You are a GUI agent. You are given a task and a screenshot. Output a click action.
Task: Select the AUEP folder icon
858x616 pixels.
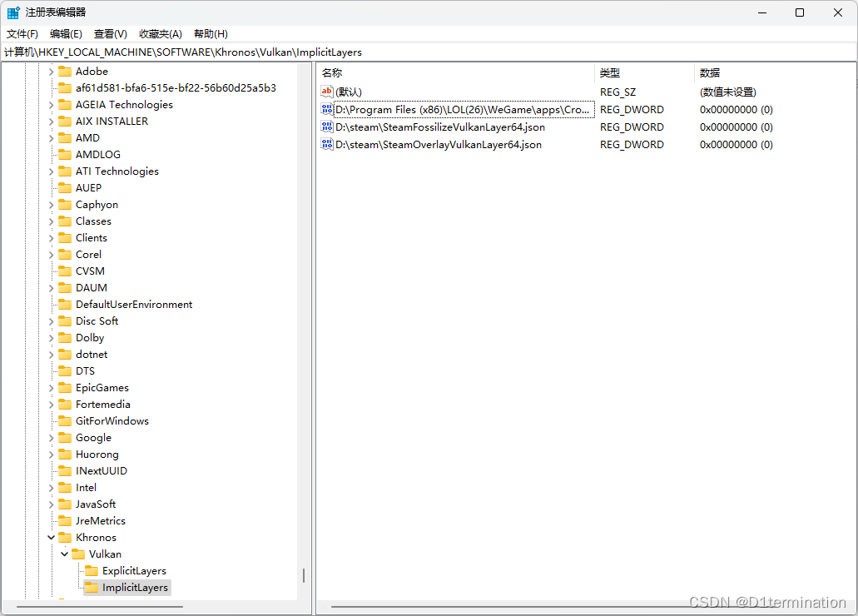[x=65, y=188]
